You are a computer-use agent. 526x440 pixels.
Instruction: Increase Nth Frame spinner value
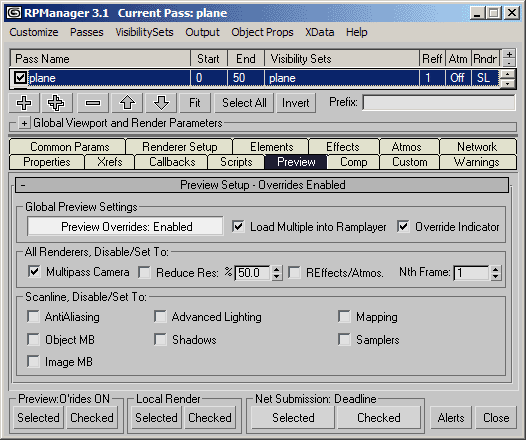pos(495,269)
